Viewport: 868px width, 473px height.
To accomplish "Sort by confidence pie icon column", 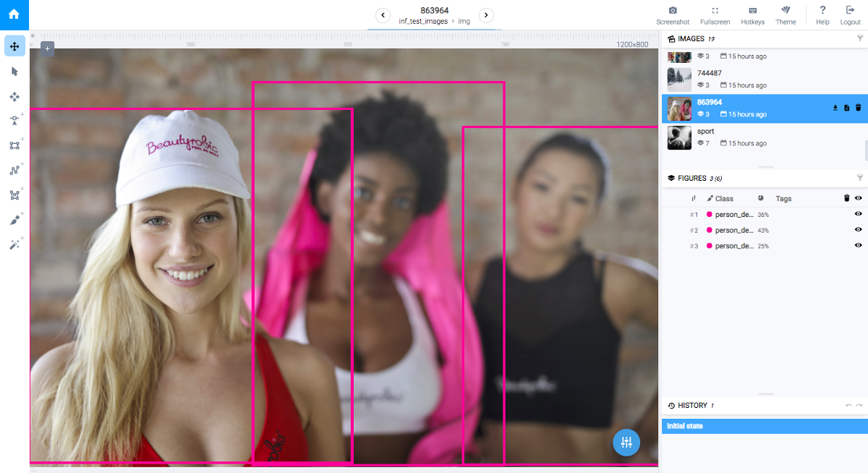I will pyautogui.click(x=761, y=197).
